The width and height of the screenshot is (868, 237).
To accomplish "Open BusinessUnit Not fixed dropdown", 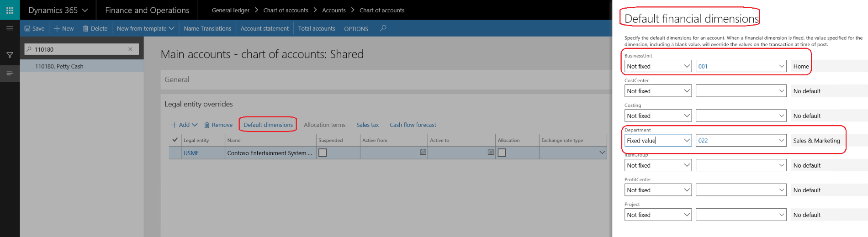I will click(658, 66).
